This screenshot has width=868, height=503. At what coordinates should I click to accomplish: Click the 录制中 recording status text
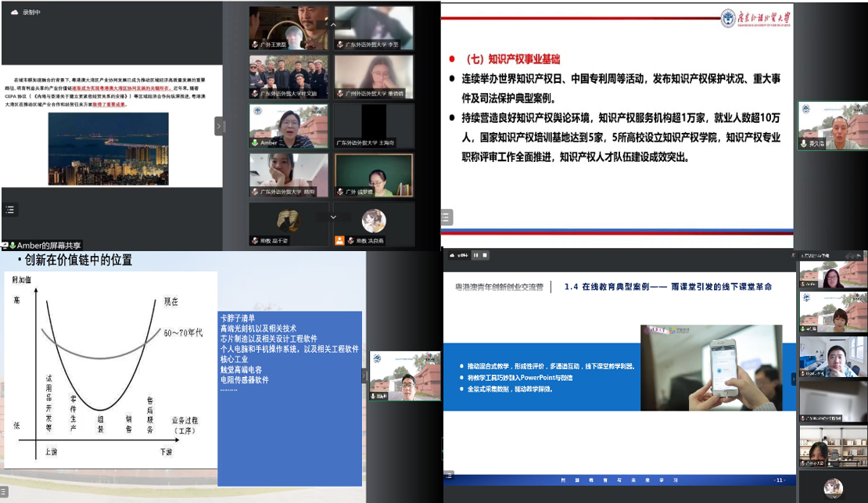pos(31,13)
